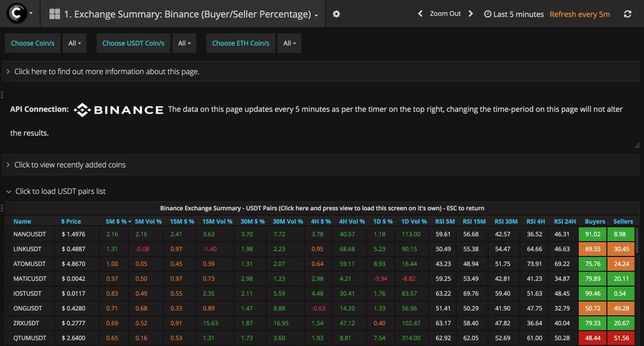Sort by 4H Vol % column header
The image size is (644, 346).
[352, 222]
